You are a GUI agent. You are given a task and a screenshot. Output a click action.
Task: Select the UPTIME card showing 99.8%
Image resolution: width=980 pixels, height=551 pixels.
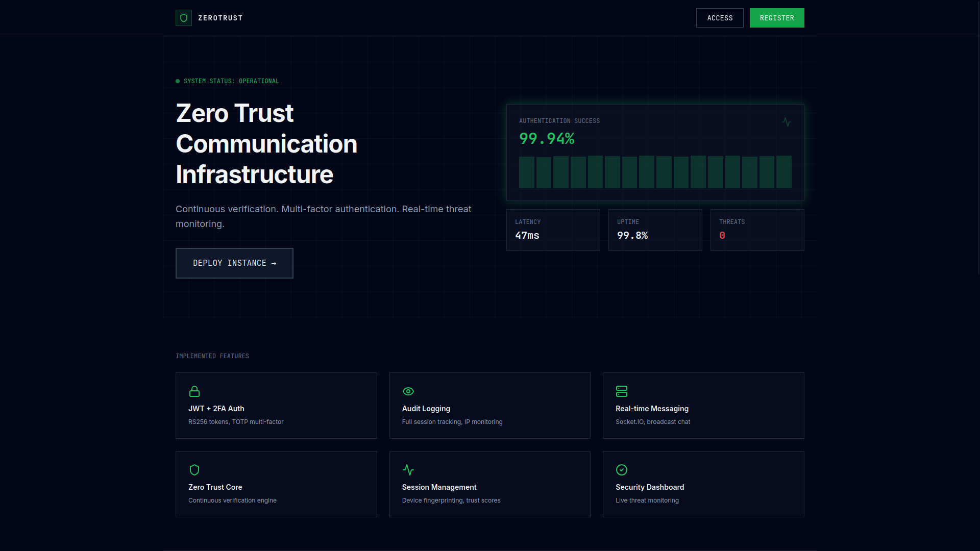point(655,230)
